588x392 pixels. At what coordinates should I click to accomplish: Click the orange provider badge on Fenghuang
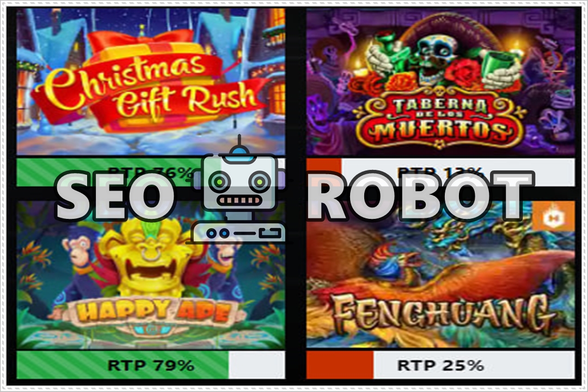(x=553, y=217)
